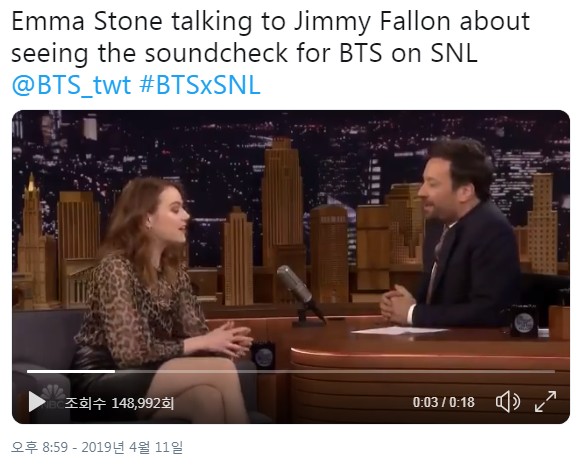The image size is (583, 469).
Task: Click the 0:03 elapsed time readout
Action: click(x=425, y=402)
